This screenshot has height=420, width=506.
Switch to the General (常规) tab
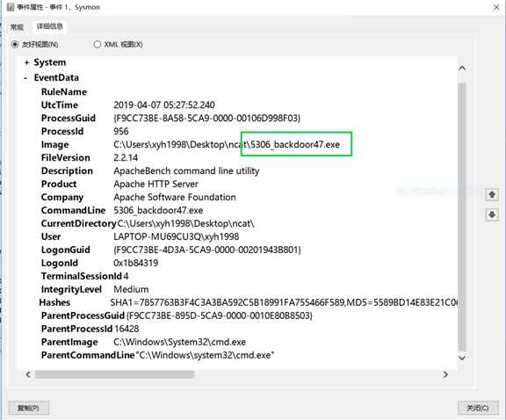17,26
